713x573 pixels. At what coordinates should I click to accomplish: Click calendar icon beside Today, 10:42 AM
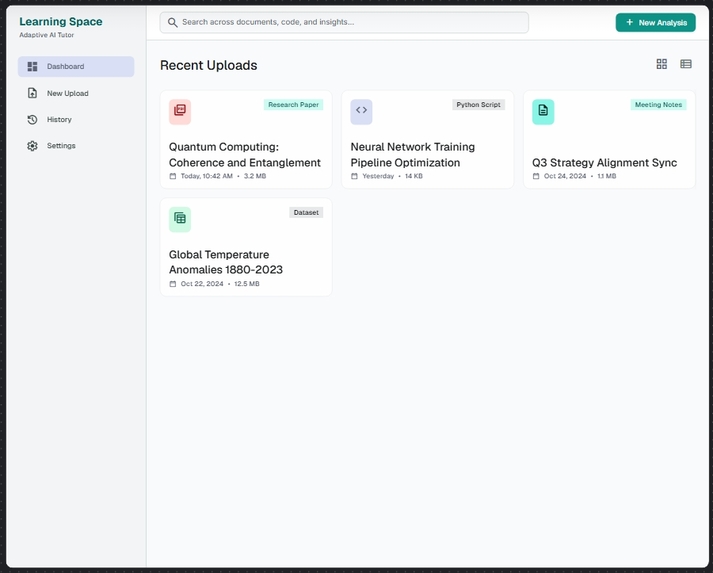pos(173,176)
